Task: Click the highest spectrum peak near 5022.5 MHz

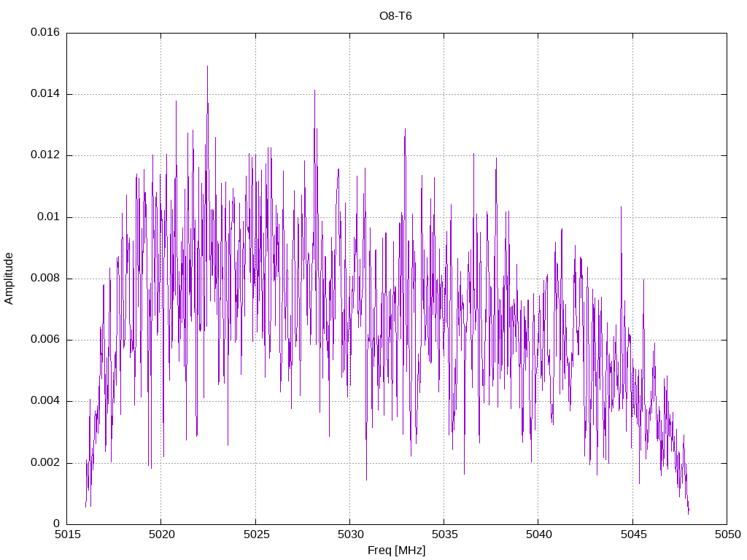Action: click(207, 66)
